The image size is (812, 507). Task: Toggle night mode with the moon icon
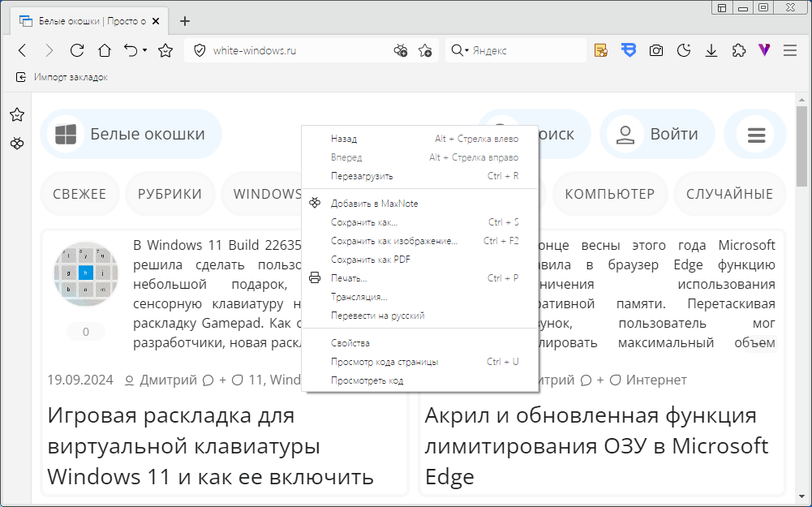[684, 50]
